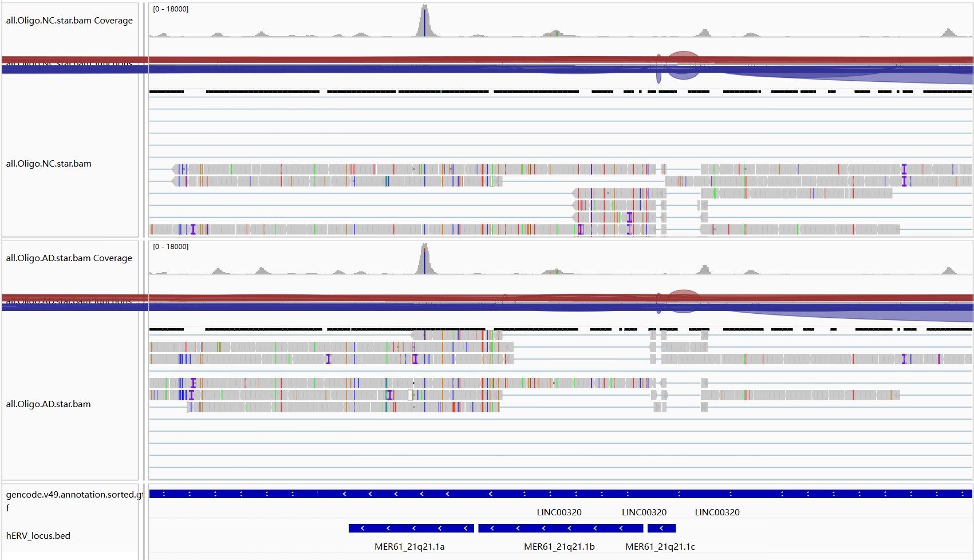Select the hERV_locus.bed track name
The width and height of the screenshot is (974, 560).
[38, 536]
